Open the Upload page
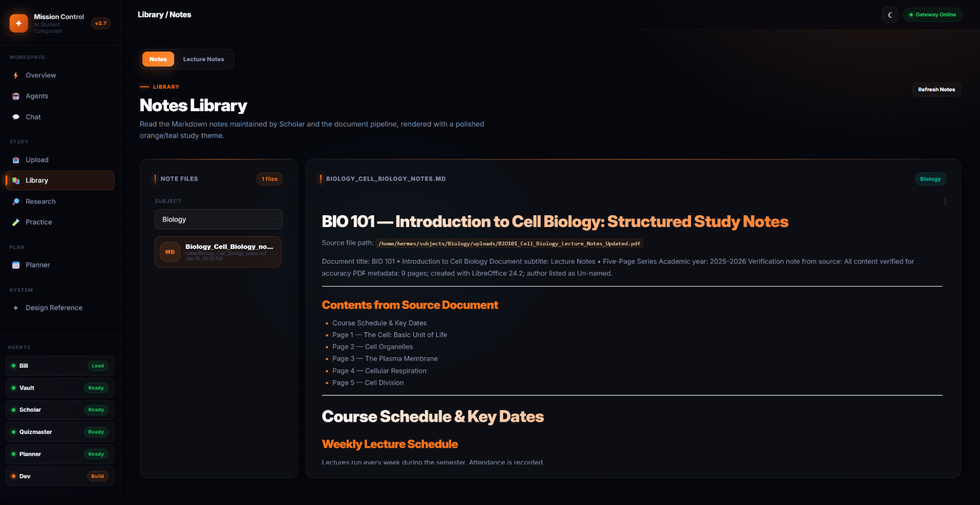This screenshot has width=980, height=505. [60, 160]
